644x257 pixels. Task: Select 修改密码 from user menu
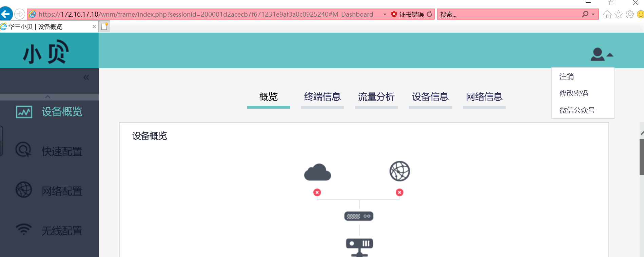[x=574, y=93]
